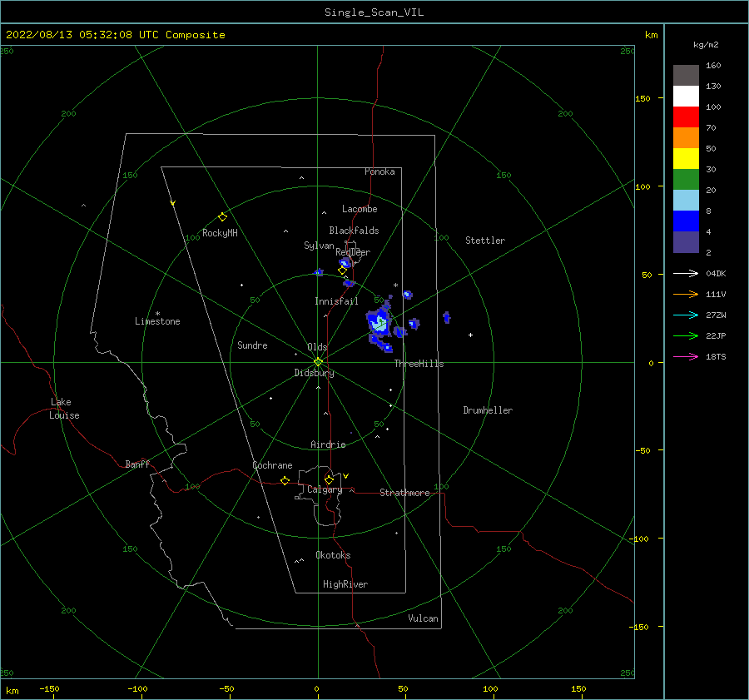
Task: Select the orange 70 kg/m2 legend swatch
Action: [x=686, y=138]
